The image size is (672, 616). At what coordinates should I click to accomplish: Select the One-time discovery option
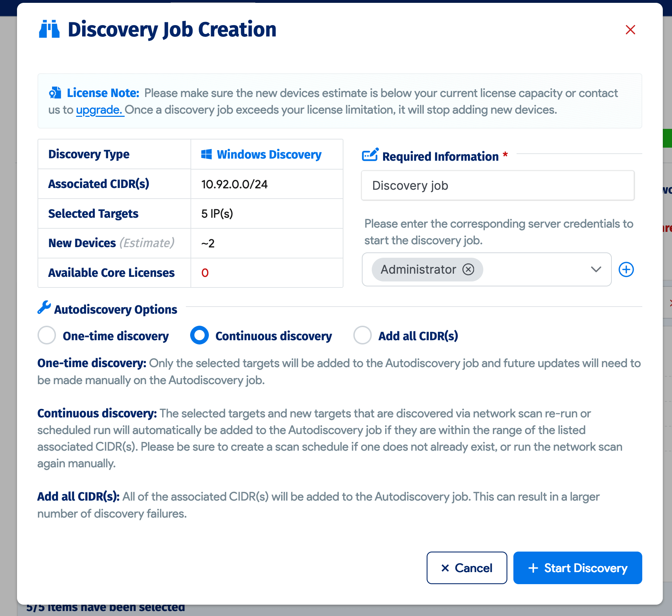46,336
